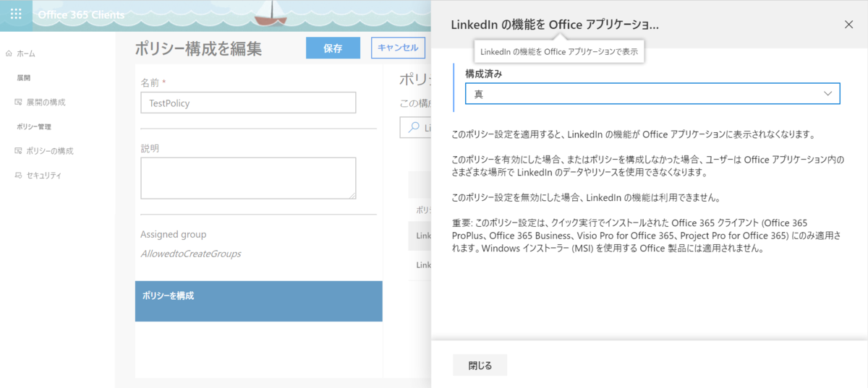Click the policy search box
This screenshot has width=868, height=388.
click(415, 127)
